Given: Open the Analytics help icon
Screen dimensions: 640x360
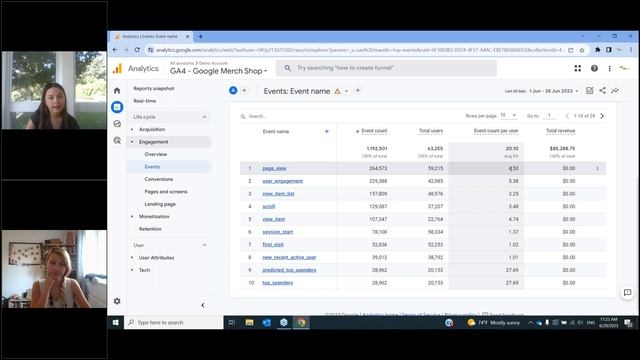Looking at the screenshot, I should point(594,69).
